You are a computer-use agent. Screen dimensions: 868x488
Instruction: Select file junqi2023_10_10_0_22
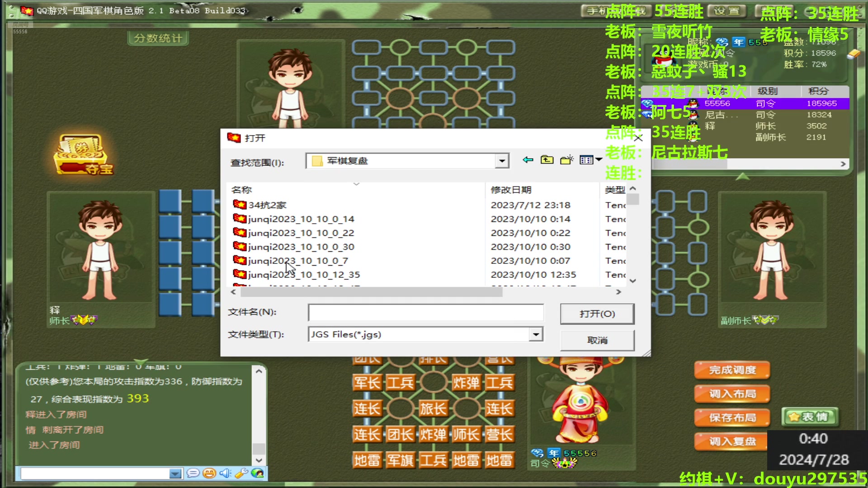coord(294,233)
